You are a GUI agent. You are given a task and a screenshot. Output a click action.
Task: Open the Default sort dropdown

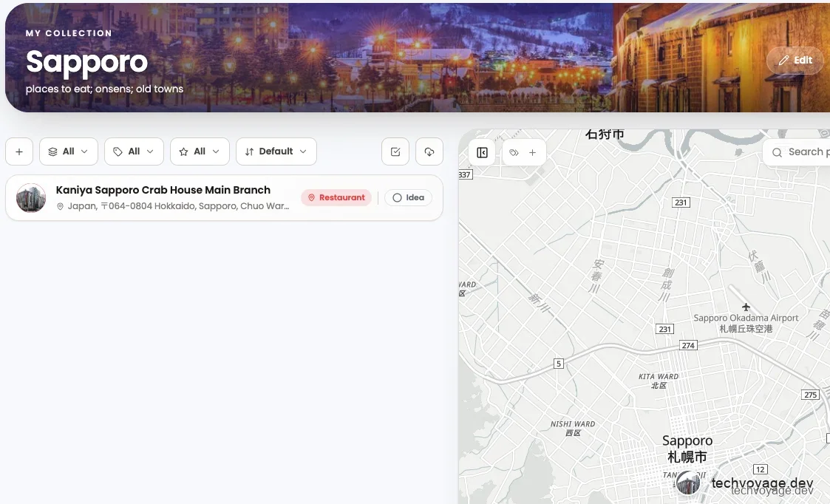click(276, 152)
